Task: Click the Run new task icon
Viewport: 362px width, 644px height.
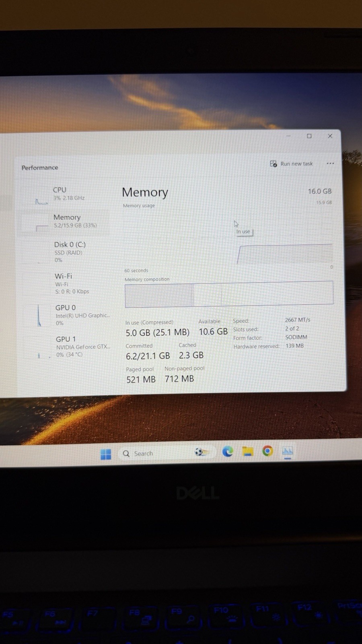Action: click(x=274, y=164)
